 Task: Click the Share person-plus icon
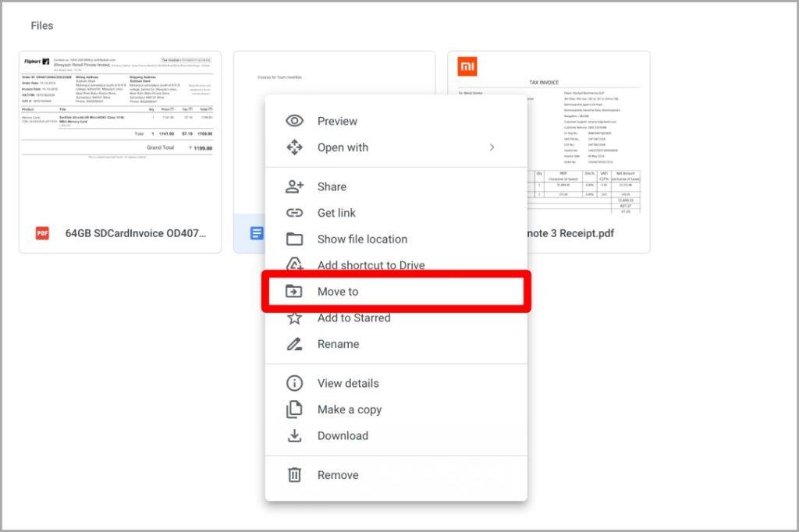(x=294, y=186)
